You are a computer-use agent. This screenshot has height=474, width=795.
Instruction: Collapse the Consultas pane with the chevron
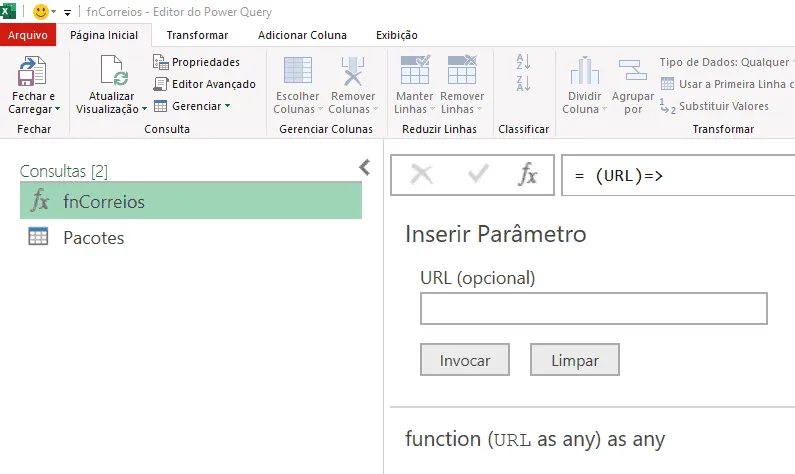click(365, 167)
